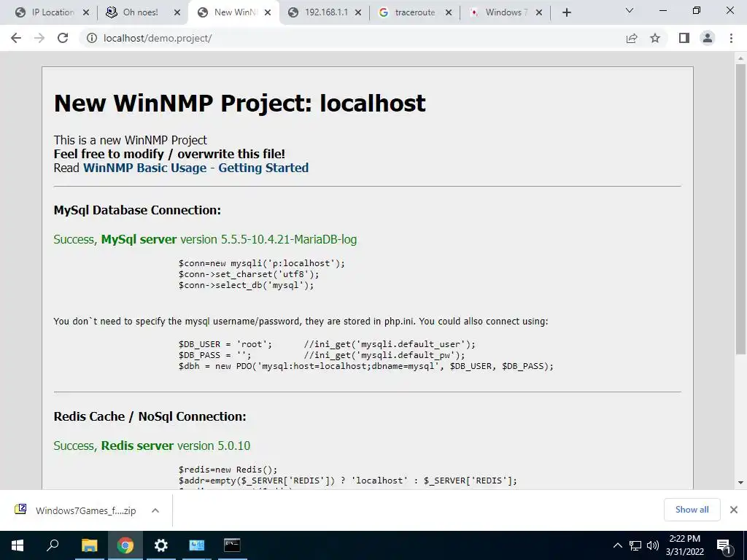The height and width of the screenshot is (560, 747).
Task: Open the volume tray icon
Action: click(653, 545)
